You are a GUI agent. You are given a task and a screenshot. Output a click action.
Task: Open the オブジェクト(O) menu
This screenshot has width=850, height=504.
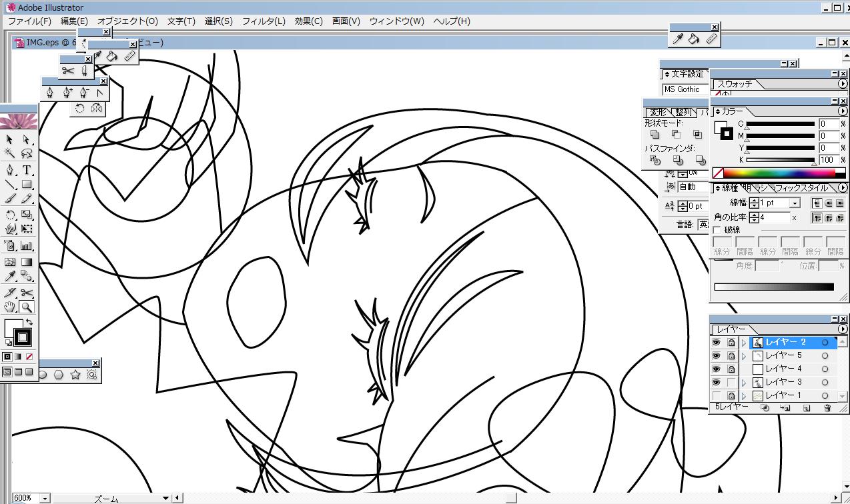pos(128,21)
